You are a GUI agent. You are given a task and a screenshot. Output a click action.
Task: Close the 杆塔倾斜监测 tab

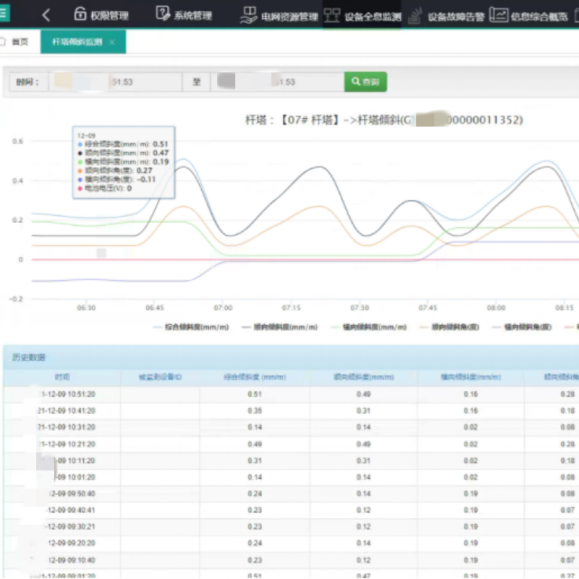coord(112,42)
